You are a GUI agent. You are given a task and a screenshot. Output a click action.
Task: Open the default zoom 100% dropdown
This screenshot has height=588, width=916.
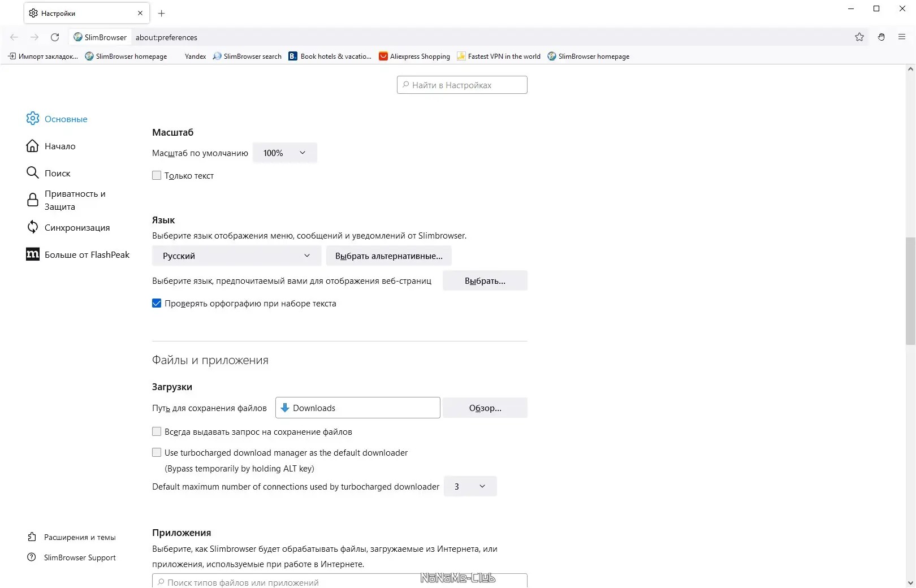284,153
